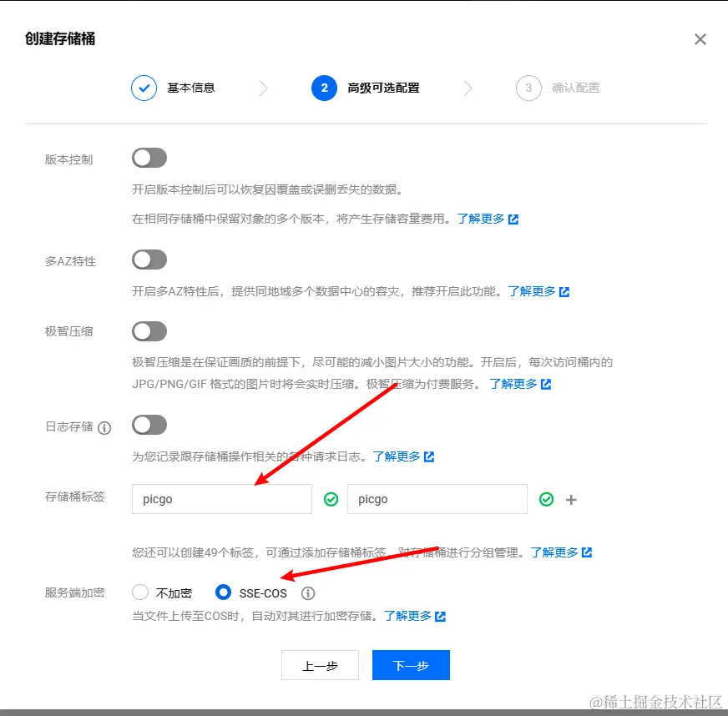Open 了解更多 link for 极智压缩
Screen dimensions: 728x716
click(x=513, y=384)
